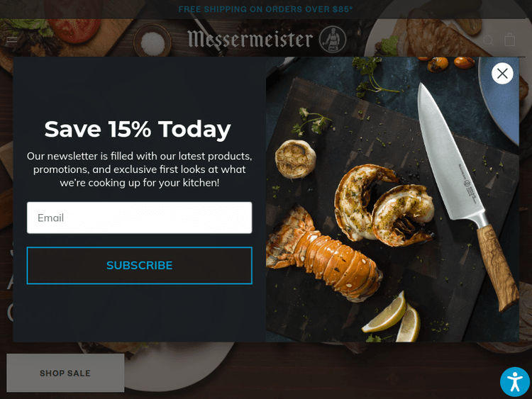This screenshot has width=532, height=399.
Task: Close the newsletter popup with X
Action: 502,73
